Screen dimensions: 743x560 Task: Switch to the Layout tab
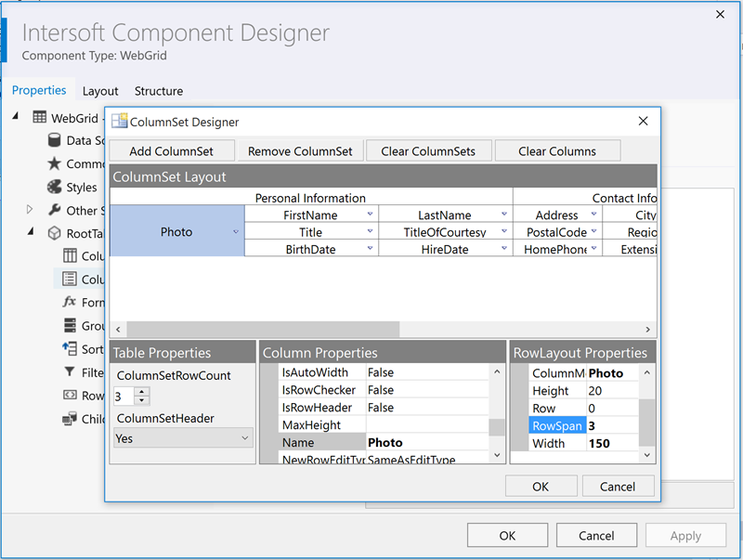(99, 91)
